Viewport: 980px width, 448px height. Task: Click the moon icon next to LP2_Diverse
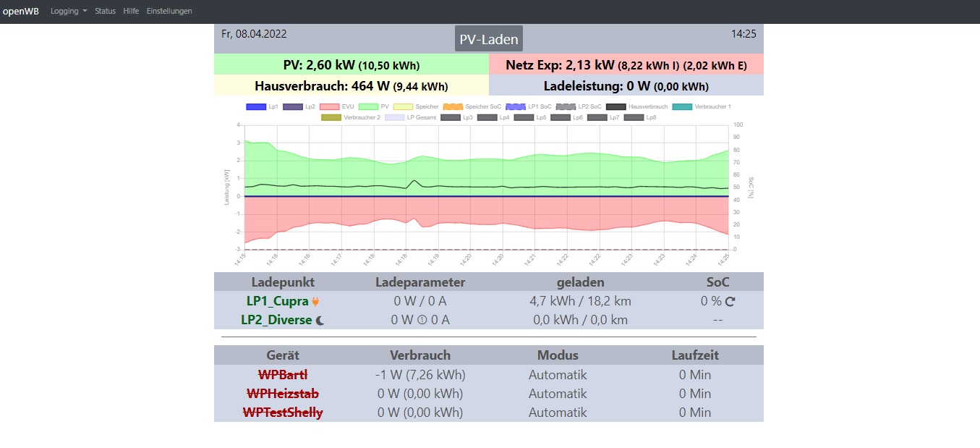(320, 320)
